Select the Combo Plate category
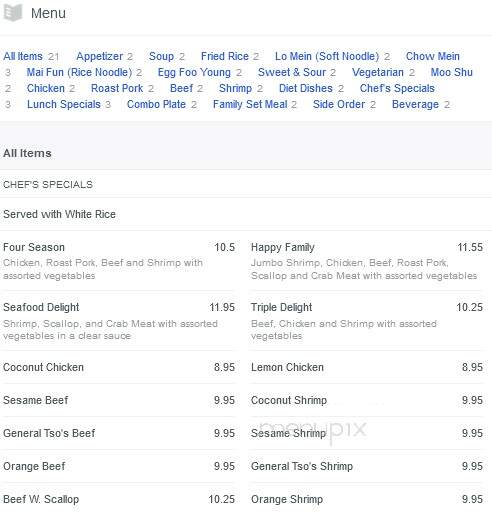 [156, 104]
